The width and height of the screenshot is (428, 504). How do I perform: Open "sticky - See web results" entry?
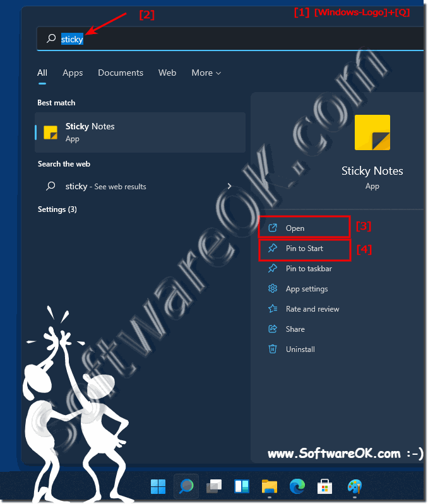(140, 186)
